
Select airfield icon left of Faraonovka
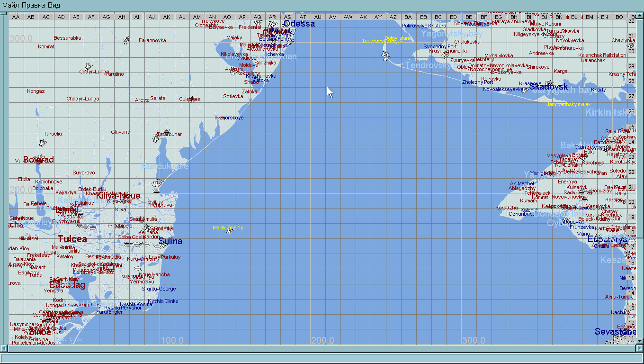[x=126, y=41]
